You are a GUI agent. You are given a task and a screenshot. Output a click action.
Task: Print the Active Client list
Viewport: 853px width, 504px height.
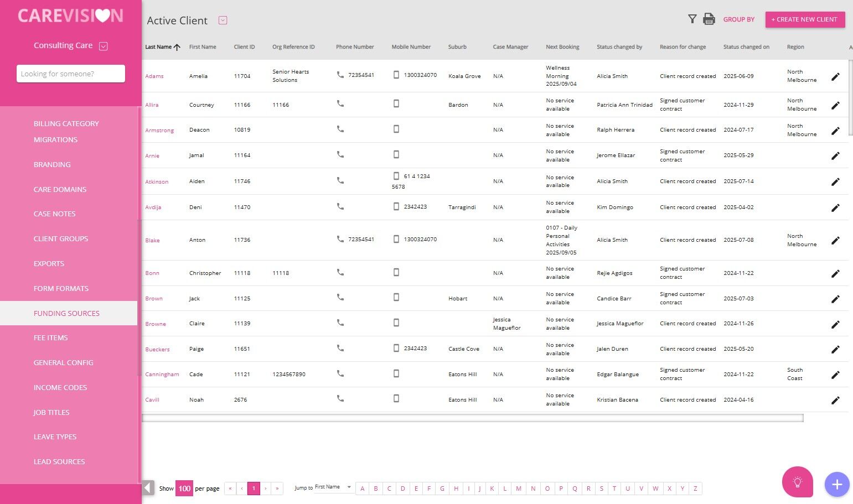point(709,19)
